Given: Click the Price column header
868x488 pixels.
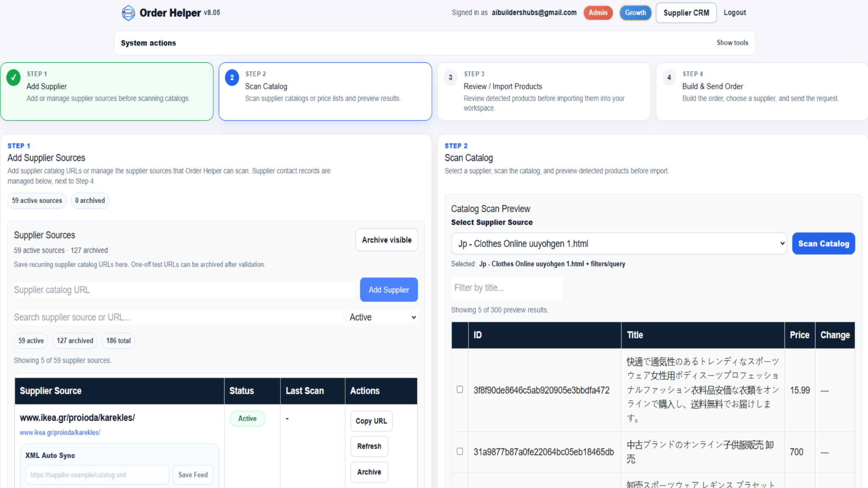Looking at the screenshot, I should coord(799,335).
